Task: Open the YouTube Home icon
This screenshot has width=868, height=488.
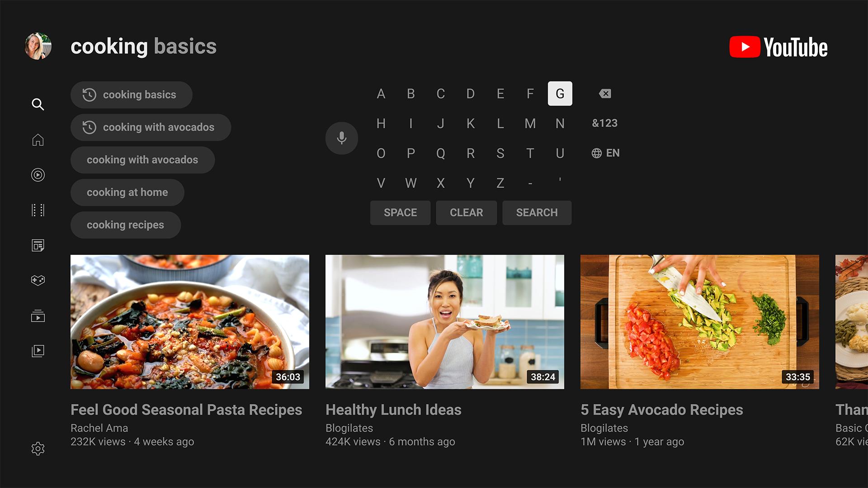Action: (x=38, y=140)
